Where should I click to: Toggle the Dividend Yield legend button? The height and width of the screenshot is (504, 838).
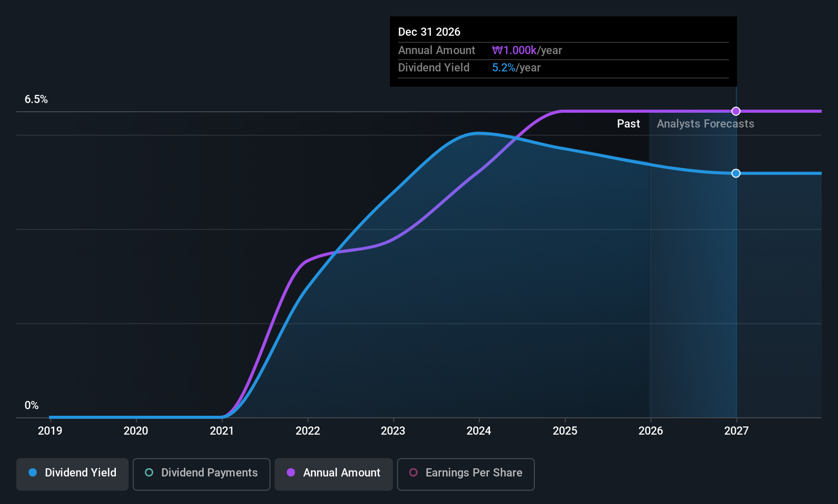[72, 474]
